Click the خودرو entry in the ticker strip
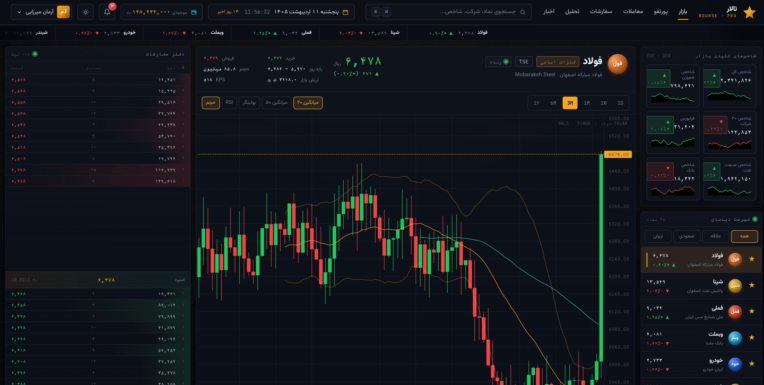The height and width of the screenshot is (385, 764). pyautogui.click(x=106, y=33)
